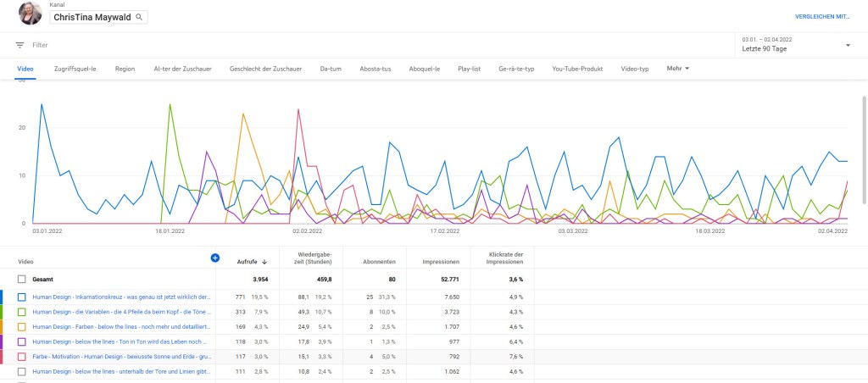Open the filter icon in filter bar
This screenshot has height=383, width=868.
coord(19,45)
